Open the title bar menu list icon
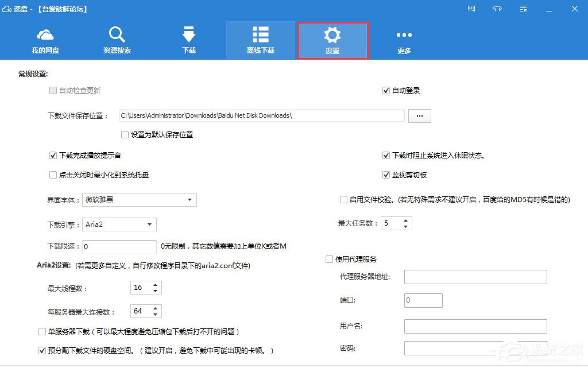The image size is (588, 368). click(x=523, y=9)
